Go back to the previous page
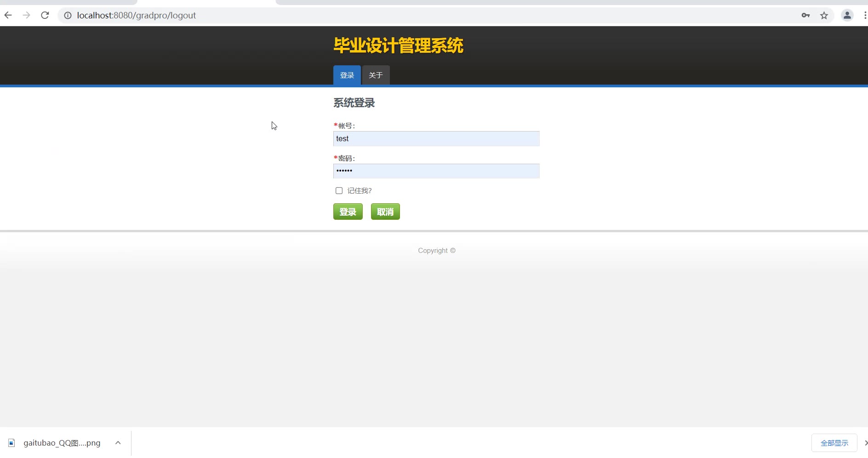868x458 pixels. click(8, 15)
